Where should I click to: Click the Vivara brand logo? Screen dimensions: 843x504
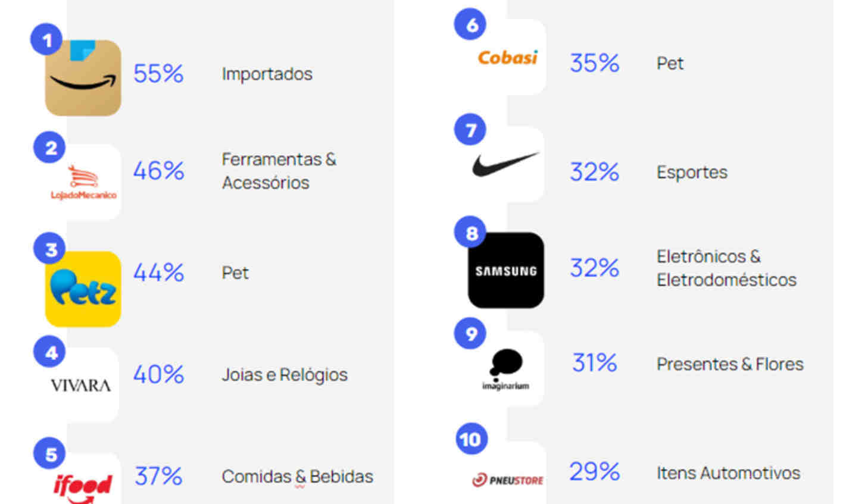point(81,385)
